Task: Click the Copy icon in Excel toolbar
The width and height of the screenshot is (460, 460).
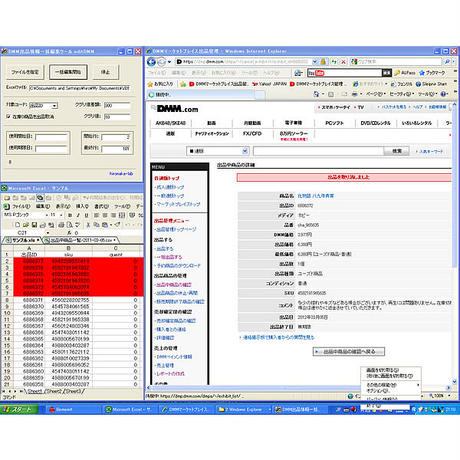Action: point(96,225)
